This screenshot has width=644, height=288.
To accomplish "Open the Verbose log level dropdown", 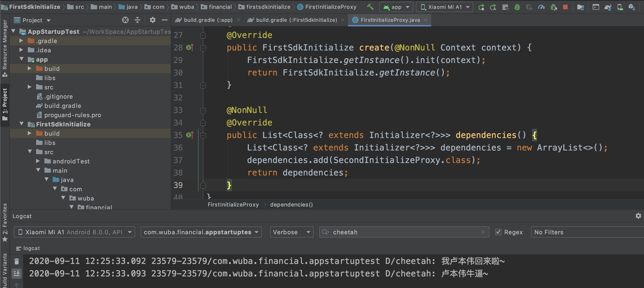I will 291,232.
